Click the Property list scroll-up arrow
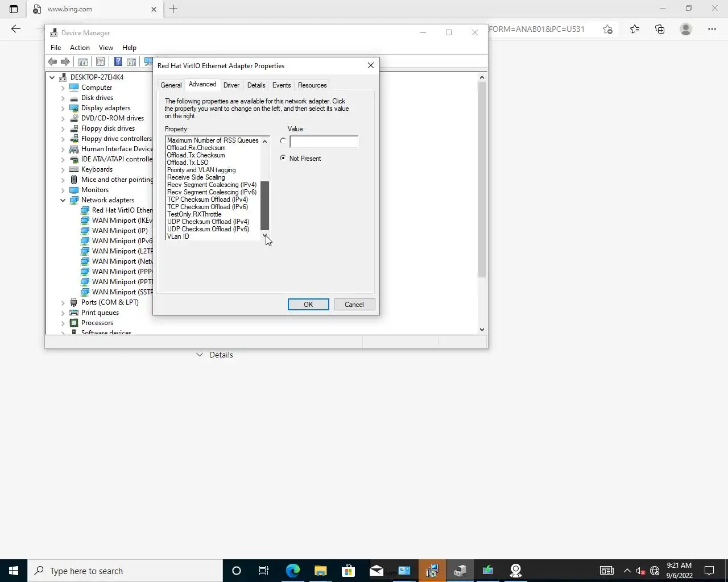Image resolution: width=728 pixels, height=582 pixels. pyautogui.click(x=264, y=141)
